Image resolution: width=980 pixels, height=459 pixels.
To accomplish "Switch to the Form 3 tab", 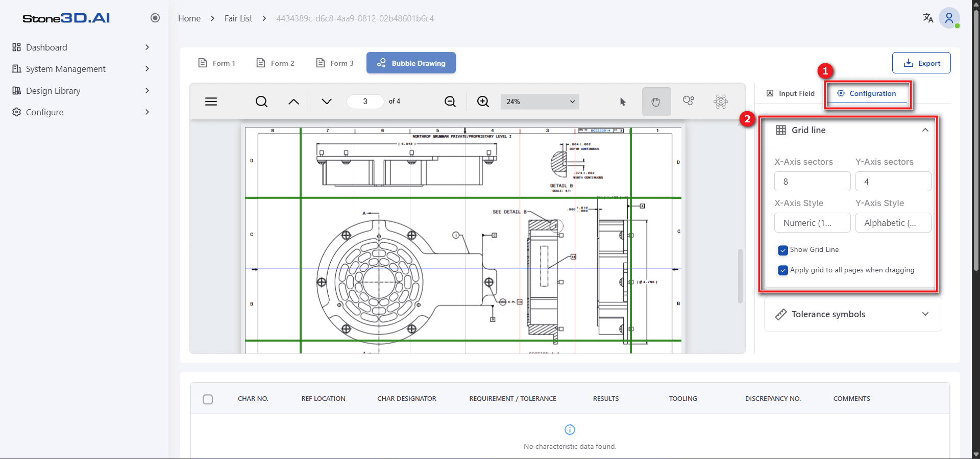I will click(335, 63).
